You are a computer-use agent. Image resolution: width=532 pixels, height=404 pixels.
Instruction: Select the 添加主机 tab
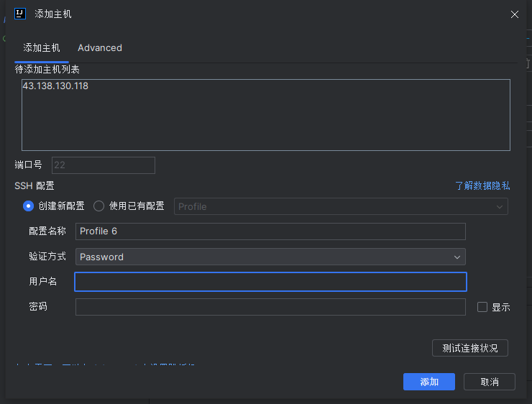[x=42, y=48]
